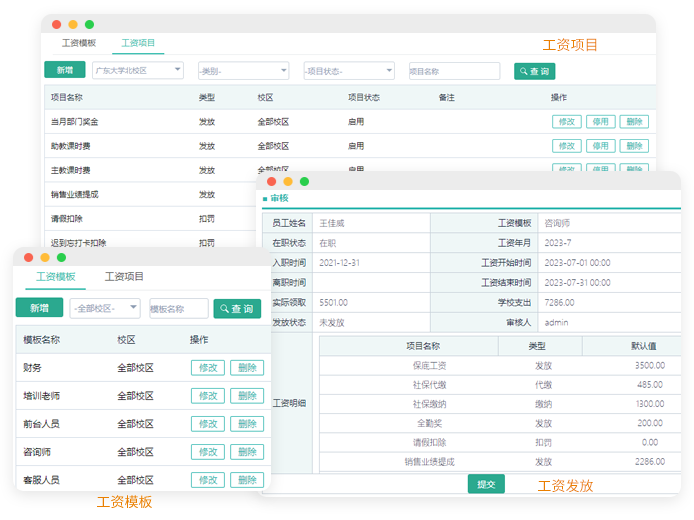694x520 pixels.
Task: Click the magnifier icon in the 工资模板 window's 查询 button
Action: (224, 309)
